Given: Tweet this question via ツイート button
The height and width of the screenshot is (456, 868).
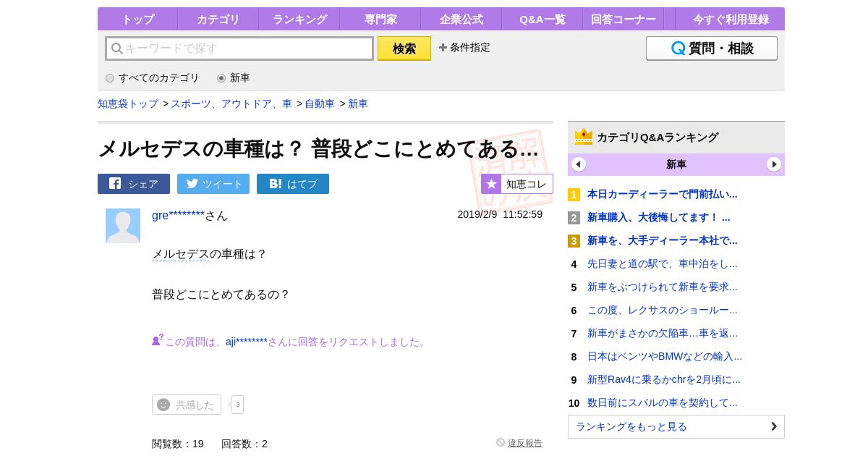Looking at the screenshot, I should [x=213, y=184].
